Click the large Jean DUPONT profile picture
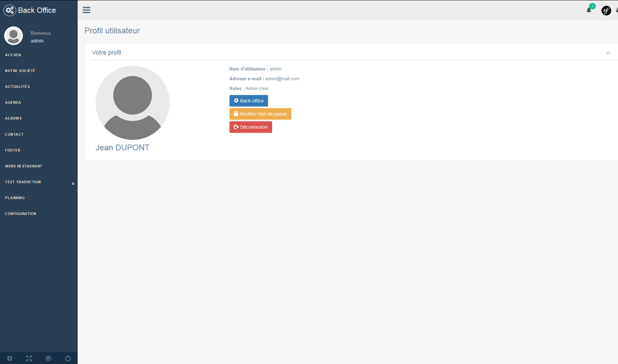The width and height of the screenshot is (618, 364). [x=132, y=103]
